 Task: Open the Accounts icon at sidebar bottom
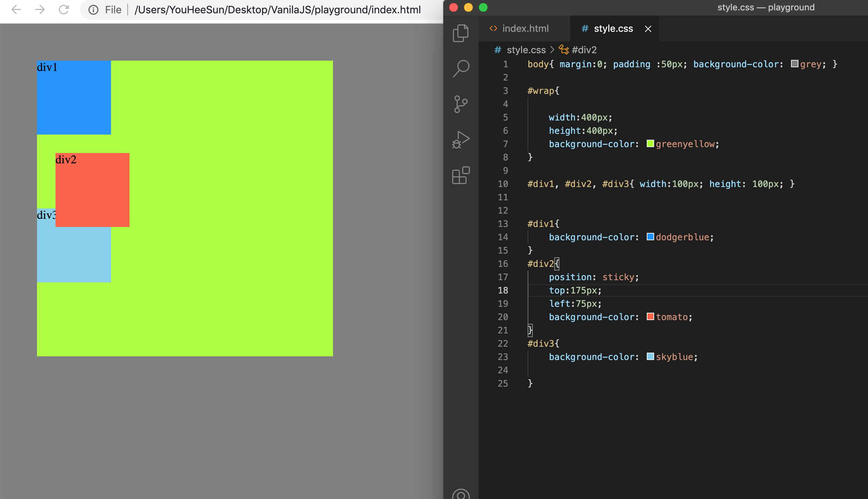(461, 495)
